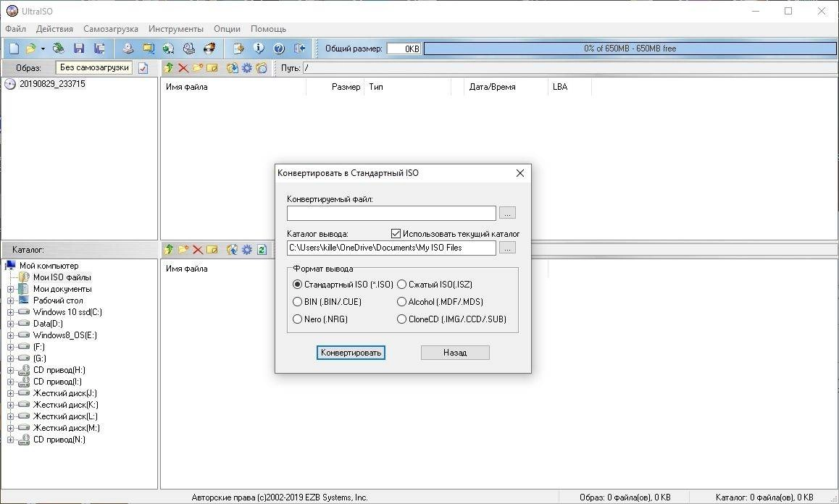Click the Каталог вывода path field

391,248
